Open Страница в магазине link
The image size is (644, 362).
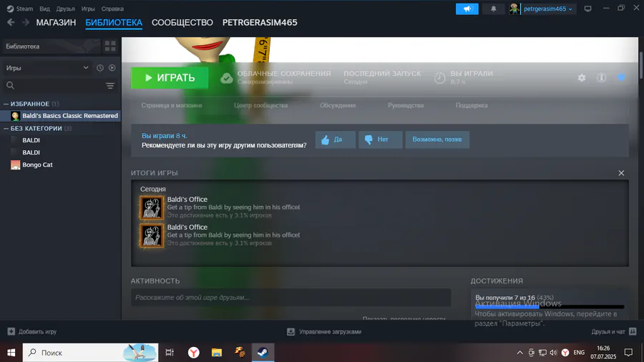point(172,105)
